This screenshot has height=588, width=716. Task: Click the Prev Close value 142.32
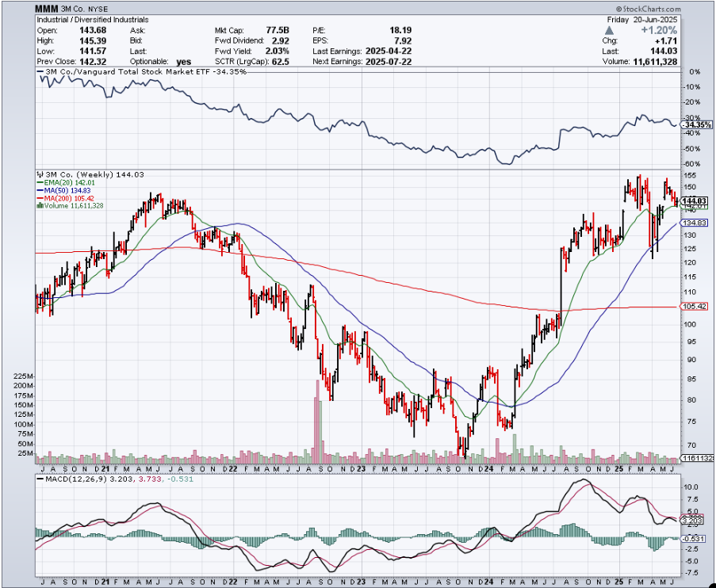(x=93, y=62)
